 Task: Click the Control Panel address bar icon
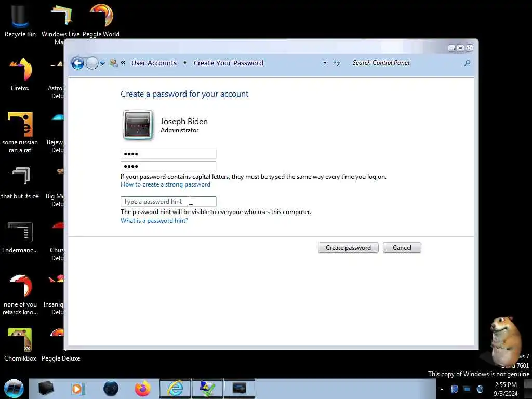point(114,63)
